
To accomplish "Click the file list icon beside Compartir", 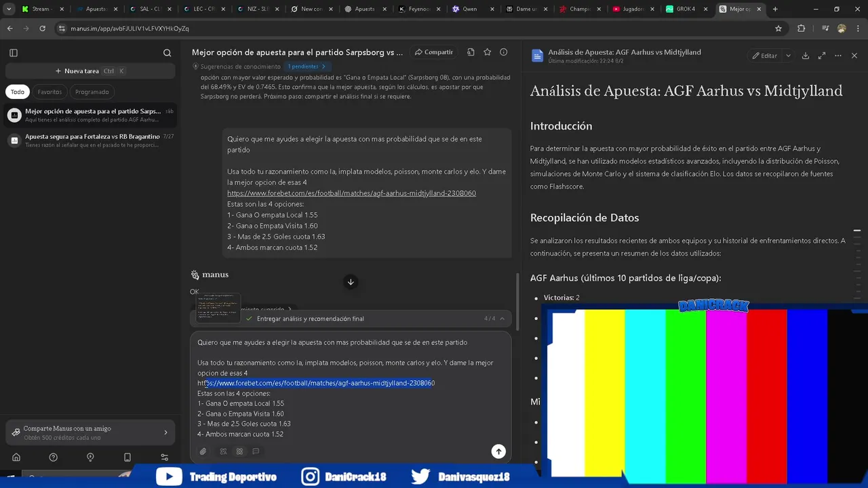I will (x=471, y=52).
